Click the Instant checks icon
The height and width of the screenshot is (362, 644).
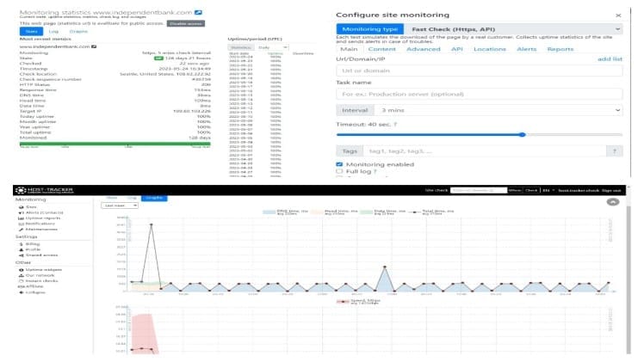[x=21, y=281]
